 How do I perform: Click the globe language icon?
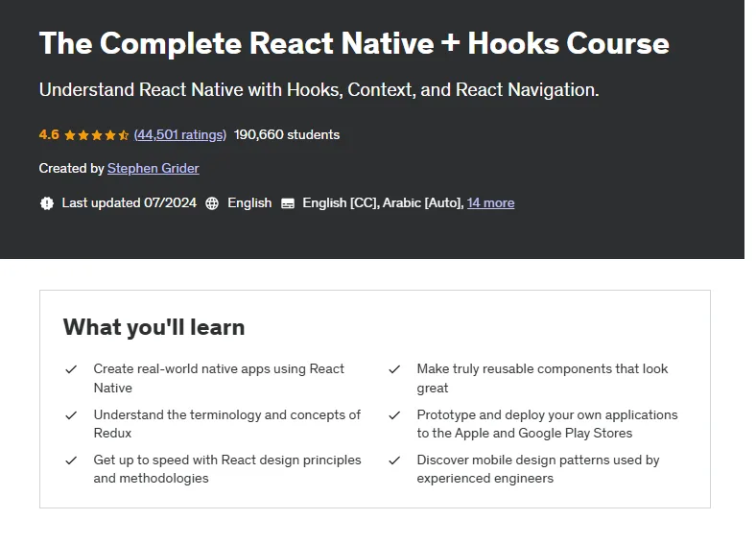click(x=212, y=203)
